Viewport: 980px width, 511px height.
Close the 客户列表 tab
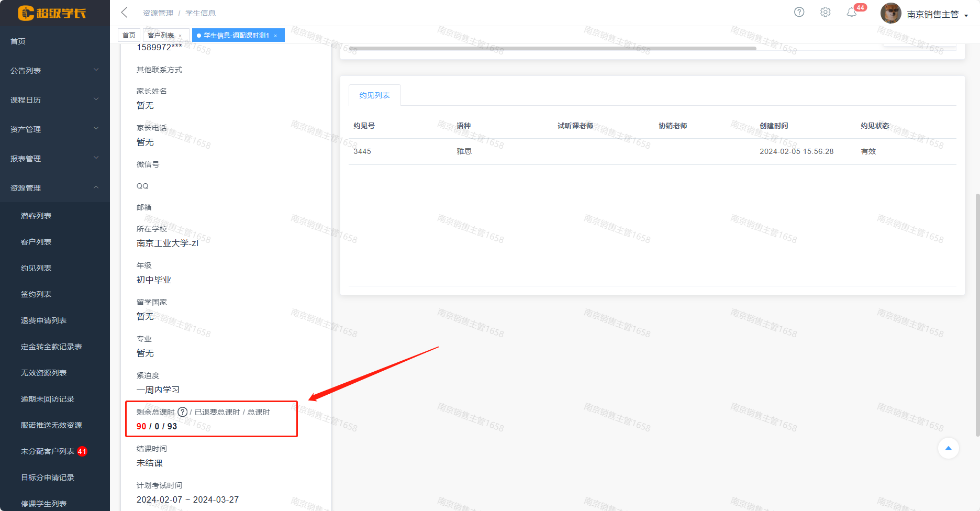click(181, 36)
